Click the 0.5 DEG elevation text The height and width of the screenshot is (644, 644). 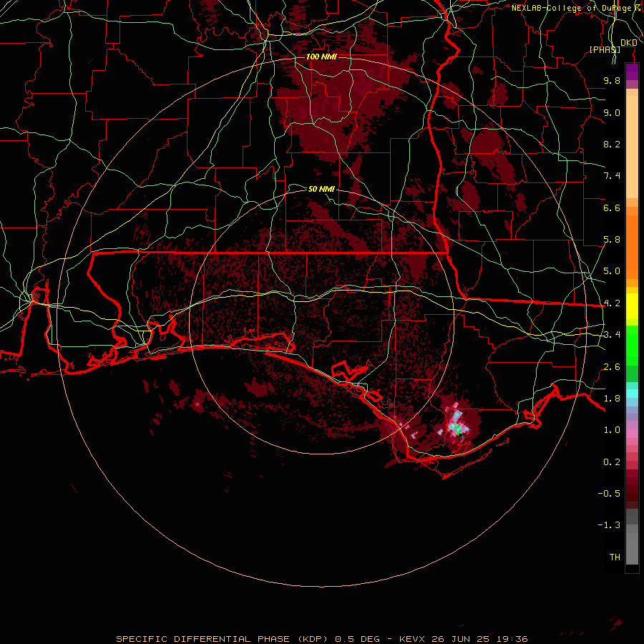coord(357,639)
